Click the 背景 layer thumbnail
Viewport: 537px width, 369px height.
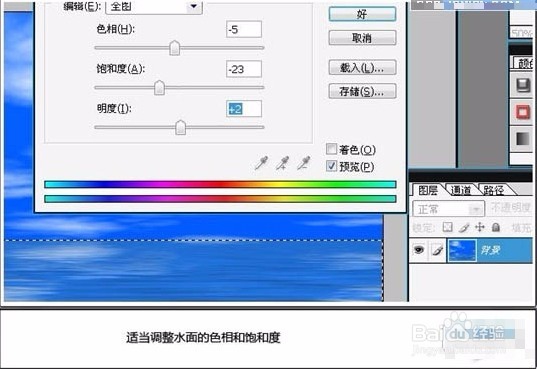[x=462, y=250]
